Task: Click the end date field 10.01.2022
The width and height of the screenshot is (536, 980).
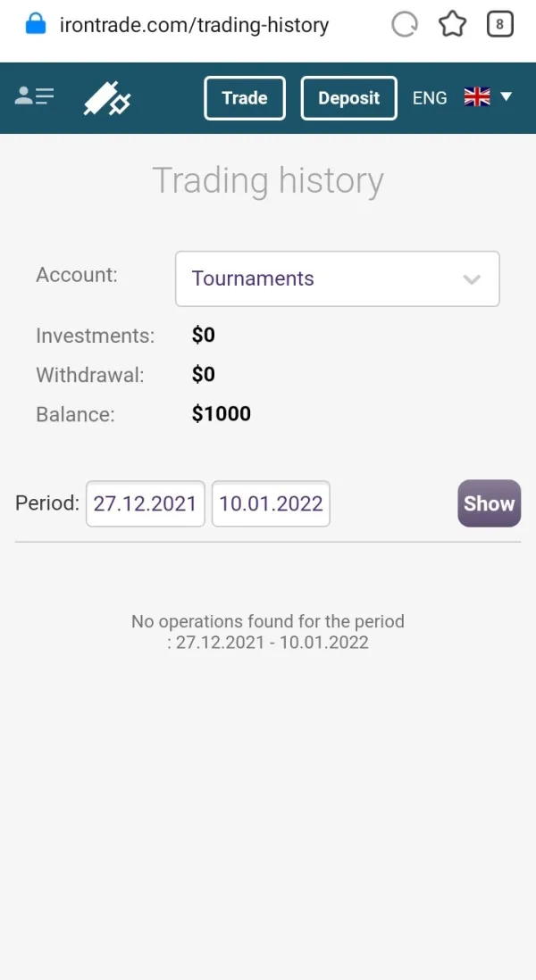Action: [x=271, y=503]
